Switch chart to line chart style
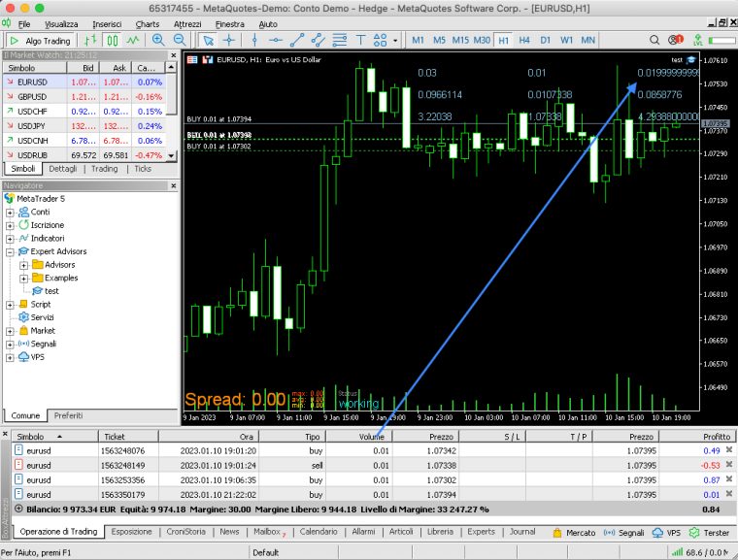 pos(133,41)
